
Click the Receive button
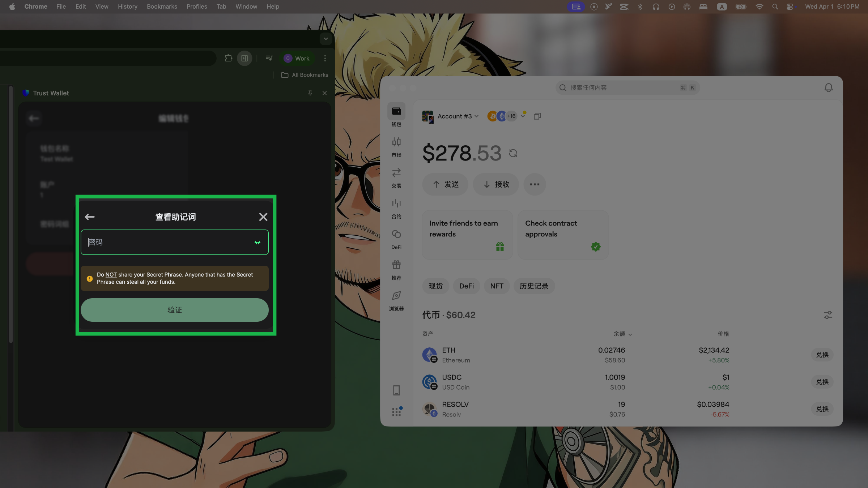pyautogui.click(x=496, y=184)
